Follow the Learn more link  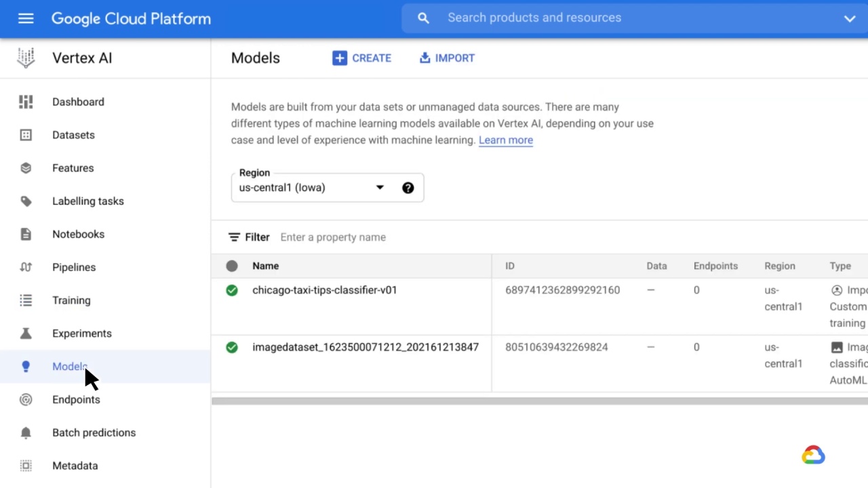point(506,140)
